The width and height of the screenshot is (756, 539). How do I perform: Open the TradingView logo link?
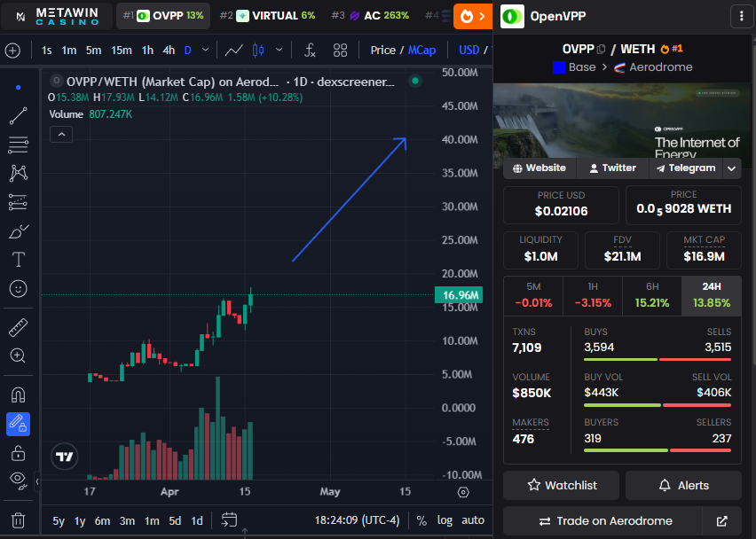pos(64,457)
